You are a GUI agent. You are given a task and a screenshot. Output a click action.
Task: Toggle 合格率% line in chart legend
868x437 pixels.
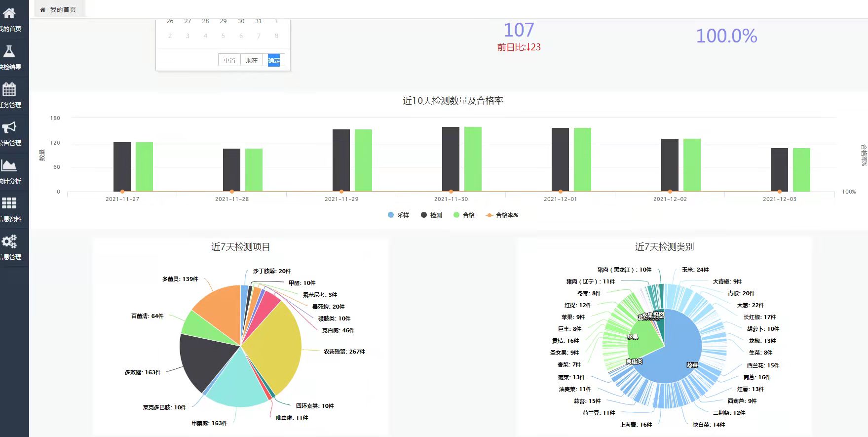click(x=502, y=215)
